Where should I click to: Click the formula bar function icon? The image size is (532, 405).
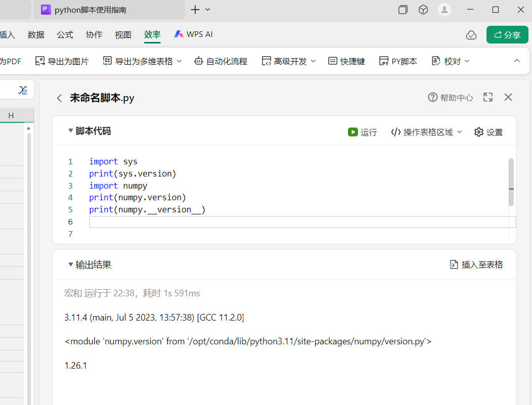click(x=22, y=90)
